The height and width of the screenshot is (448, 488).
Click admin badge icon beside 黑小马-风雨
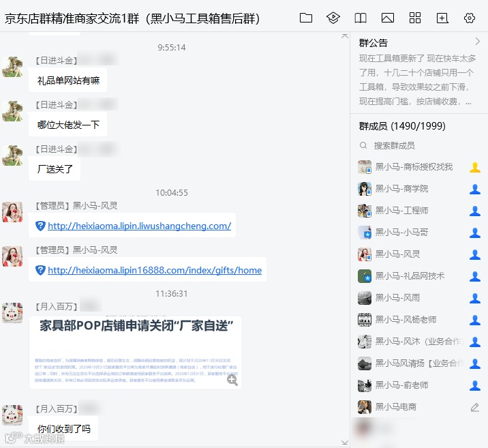(474, 298)
